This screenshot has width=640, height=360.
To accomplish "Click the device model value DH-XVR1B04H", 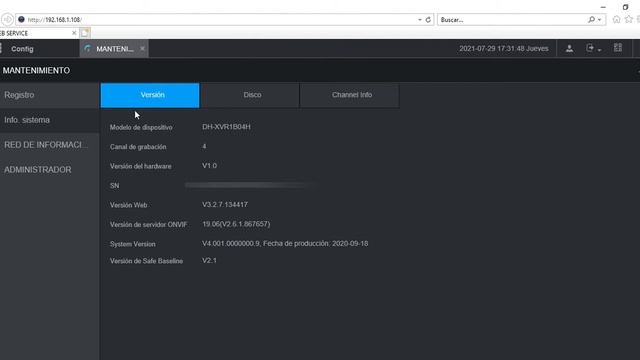I will tap(226, 127).
